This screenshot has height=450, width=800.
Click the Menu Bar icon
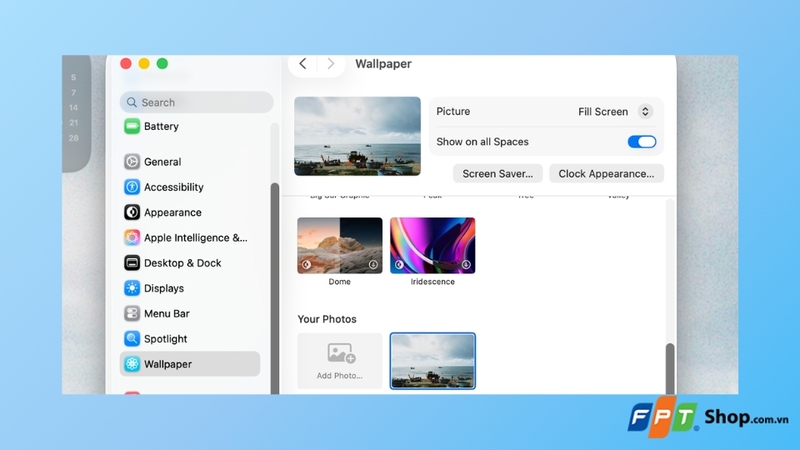(132, 313)
